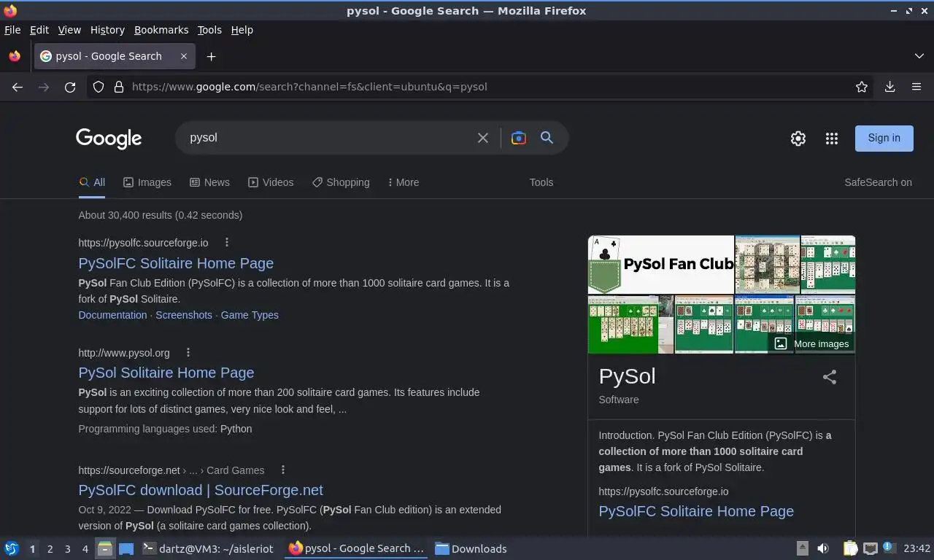Go back with the browser back arrow
The height and width of the screenshot is (560, 934).
(18, 87)
